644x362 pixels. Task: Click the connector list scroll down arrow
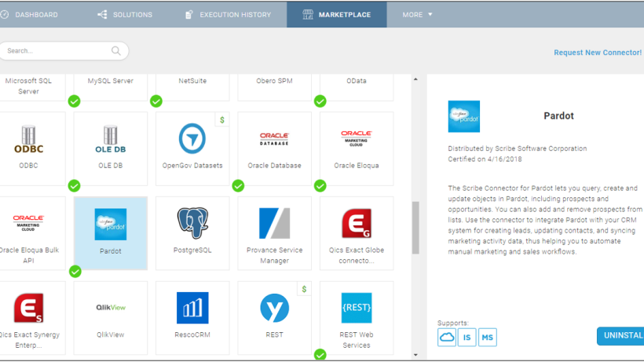point(415,355)
